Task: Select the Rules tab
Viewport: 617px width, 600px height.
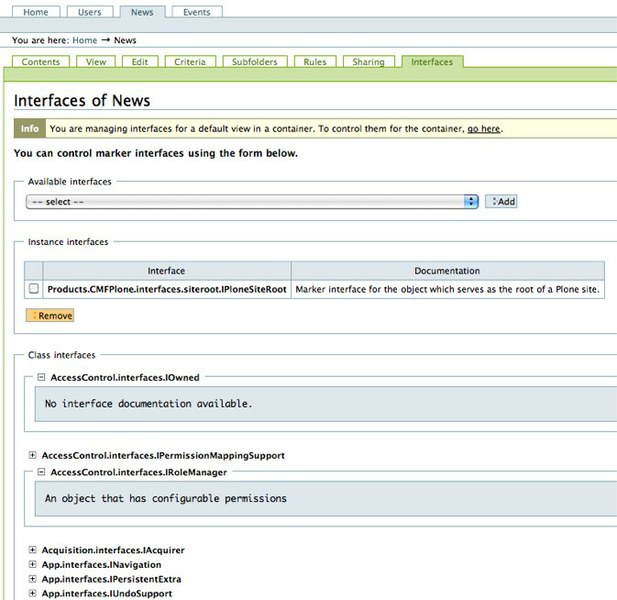Action: [315, 62]
